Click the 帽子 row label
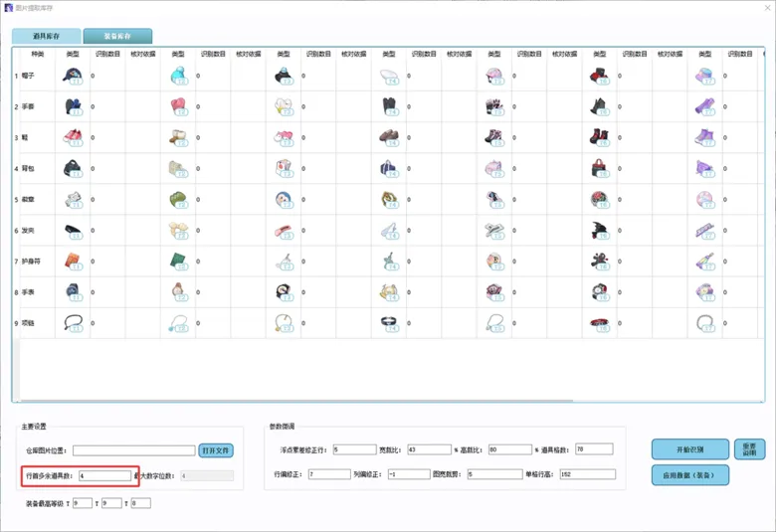This screenshot has width=776, height=532. coord(28,76)
